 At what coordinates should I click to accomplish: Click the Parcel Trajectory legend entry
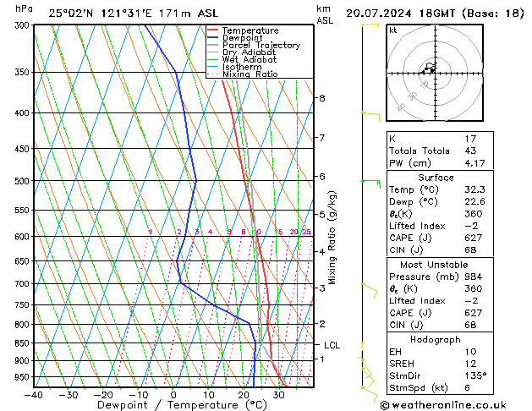tap(261, 45)
